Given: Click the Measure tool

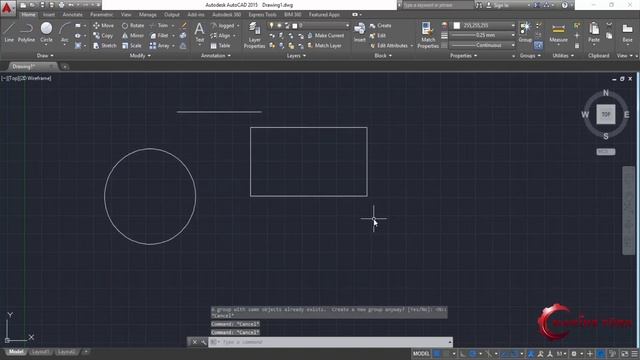Looking at the screenshot, I should 558,32.
